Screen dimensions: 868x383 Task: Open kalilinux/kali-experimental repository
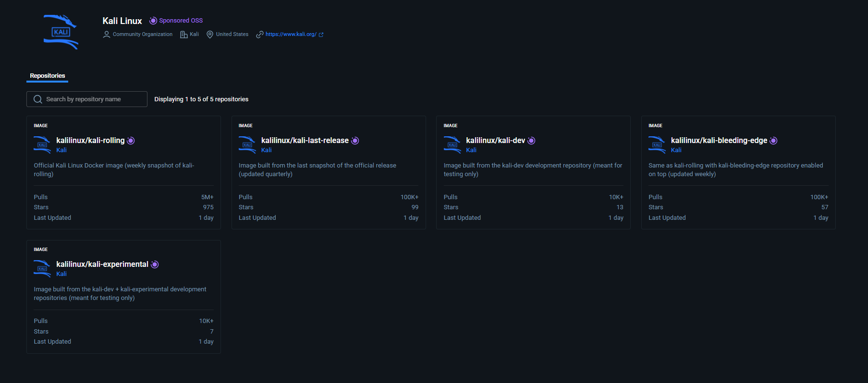(102, 264)
